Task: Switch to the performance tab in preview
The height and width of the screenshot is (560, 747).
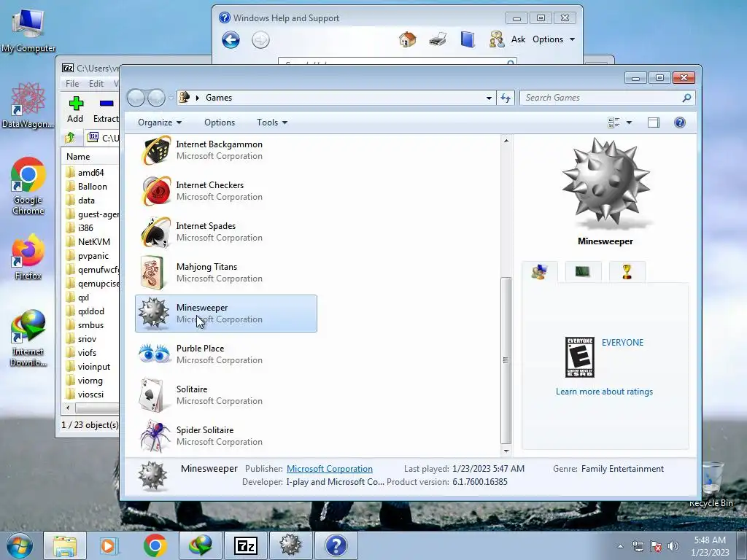Action: (583, 272)
